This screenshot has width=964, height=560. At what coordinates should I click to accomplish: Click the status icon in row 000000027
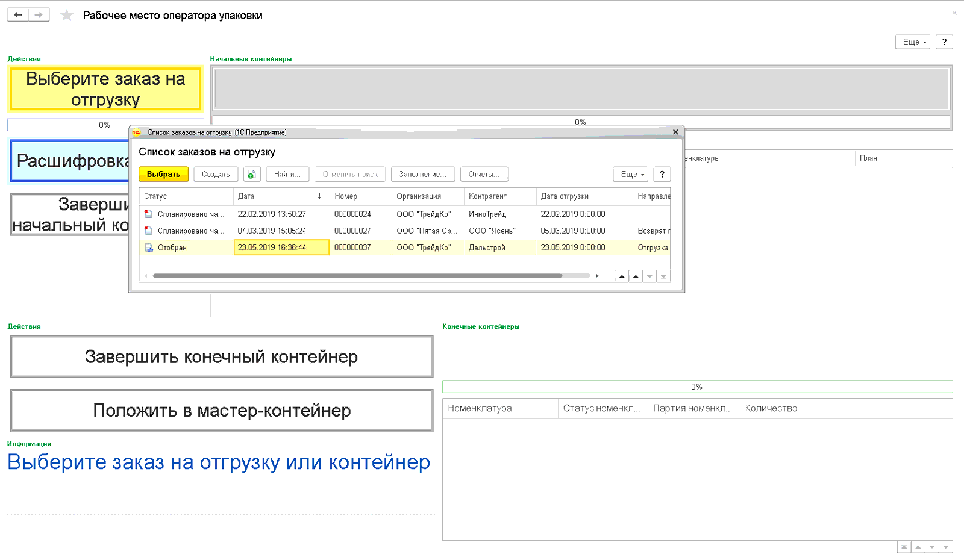click(x=148, y=230)
